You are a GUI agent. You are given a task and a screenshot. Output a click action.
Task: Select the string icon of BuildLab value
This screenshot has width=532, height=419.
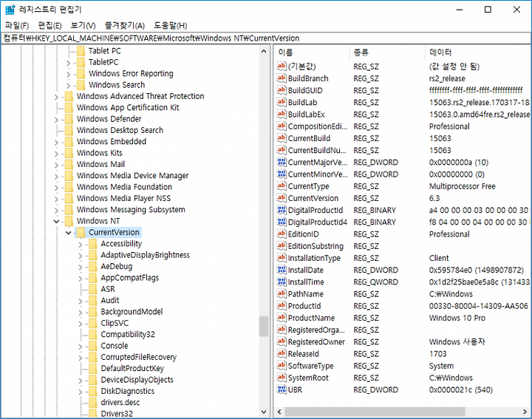click(x=282, y=102)
